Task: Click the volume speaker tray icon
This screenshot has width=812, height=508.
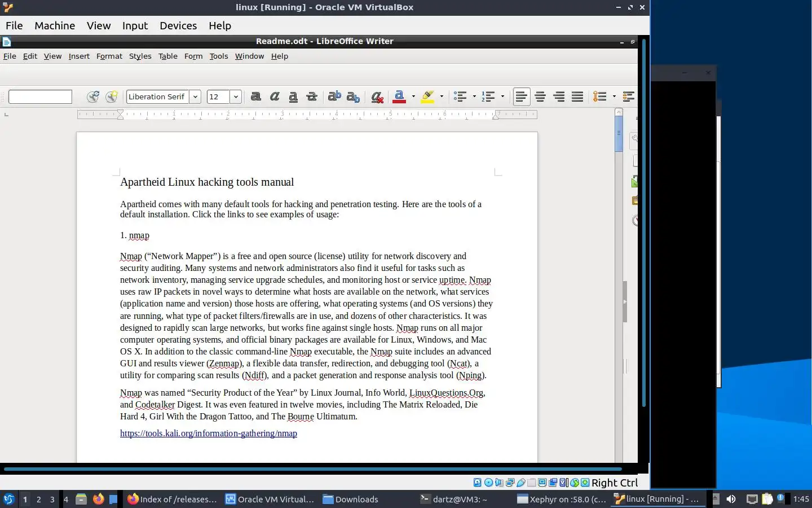Action: click(x=731, y=499)
